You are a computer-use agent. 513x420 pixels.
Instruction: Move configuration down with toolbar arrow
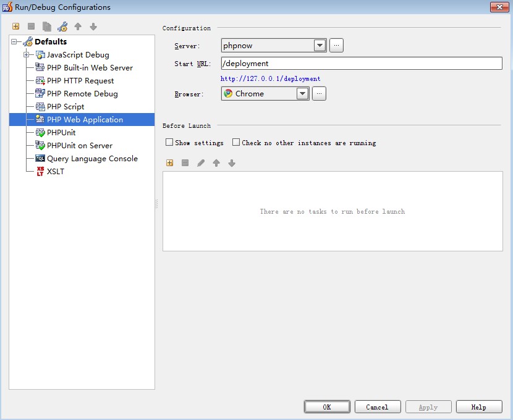coord(93,27)
